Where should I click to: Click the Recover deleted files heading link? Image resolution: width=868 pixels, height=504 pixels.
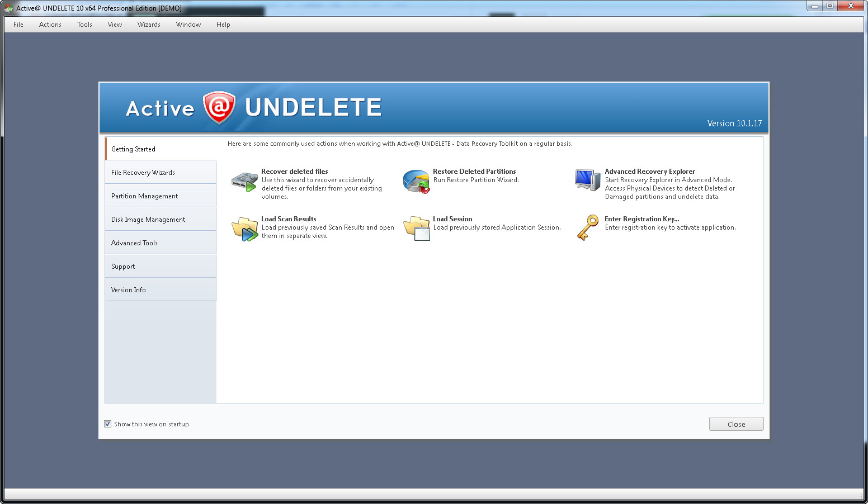tap(294, 171)
